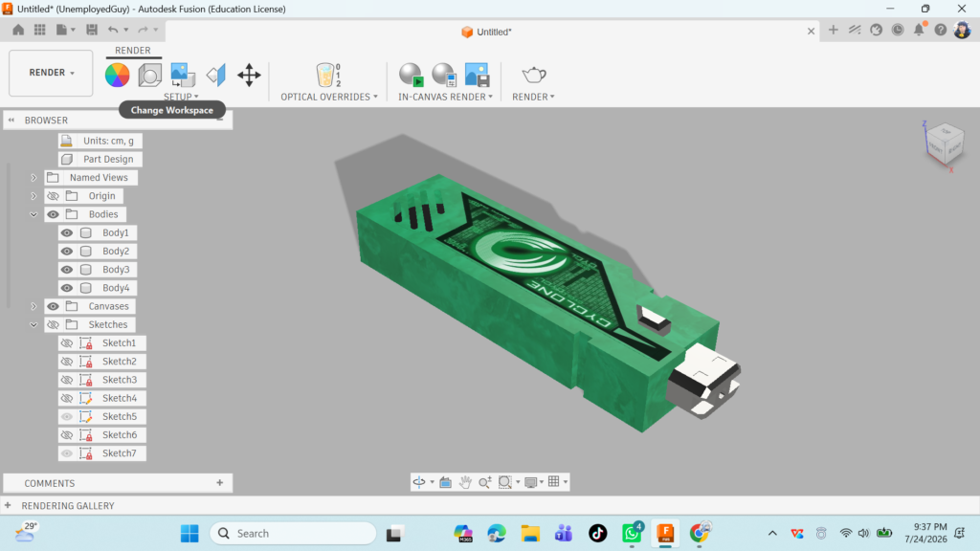Open Display Settings monitor icon

[x=530, y=482]
